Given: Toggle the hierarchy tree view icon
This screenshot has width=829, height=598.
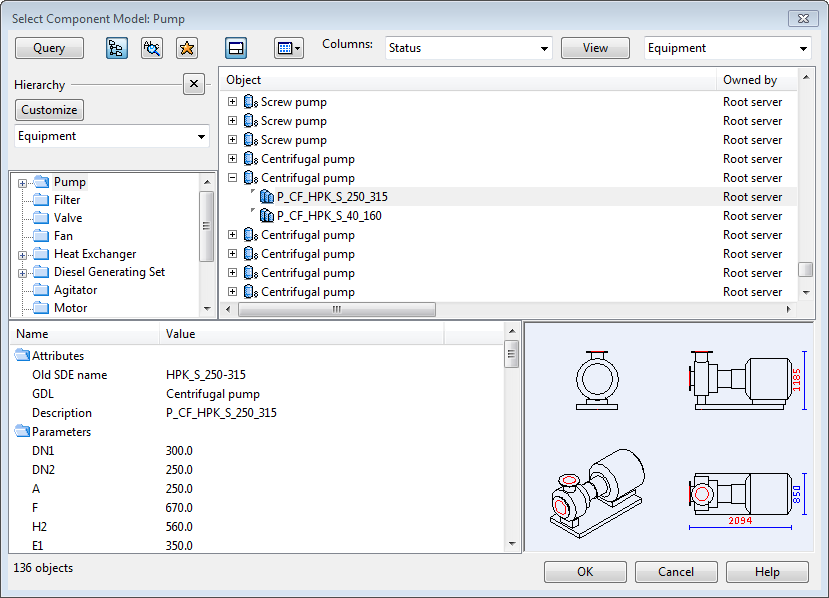Looking at the screenshot, I should [x=118, y=48].
